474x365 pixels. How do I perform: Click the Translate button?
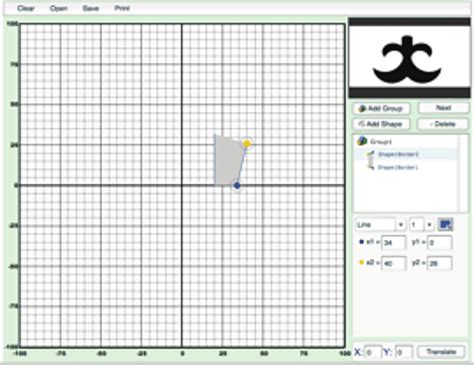pos(441,352)
